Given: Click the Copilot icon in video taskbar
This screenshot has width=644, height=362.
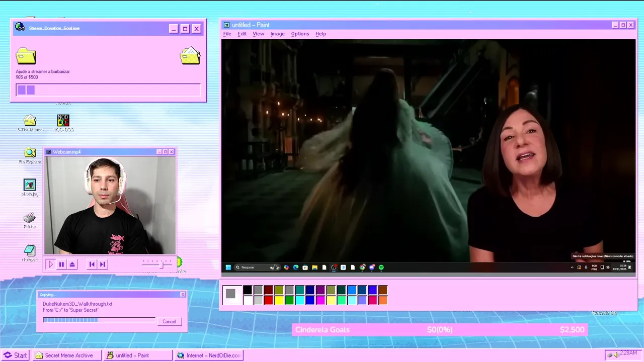Looking at the screenshot, I should 286,267.
